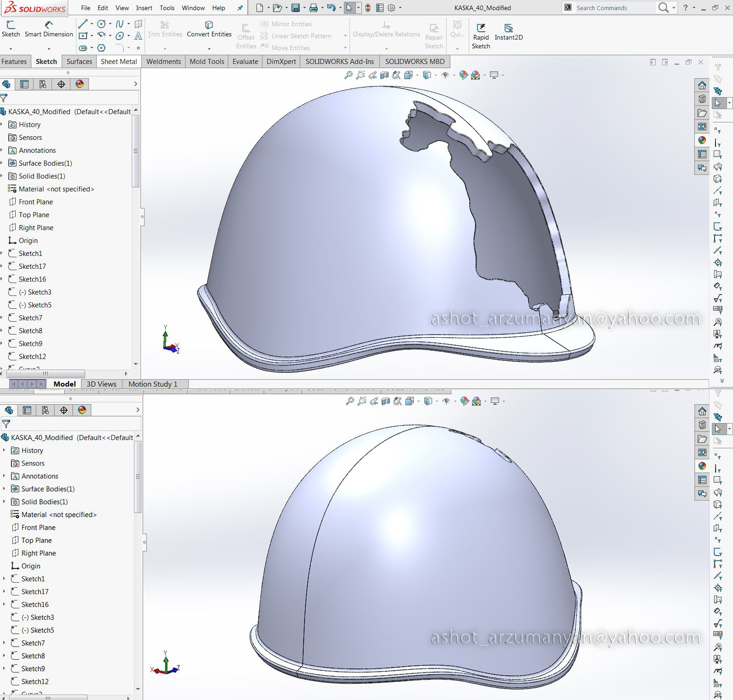Open PropertyManager tab in the upper panel
Viewport: 733px width, 700px height.
point(24,84)
